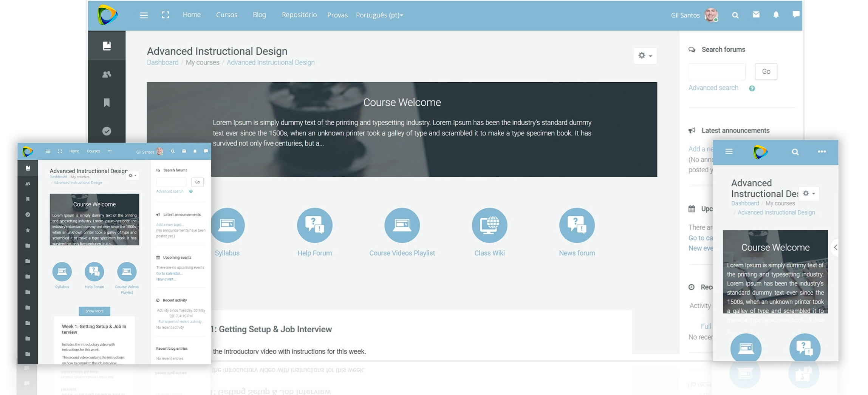Open the three-dots overflow menu in mobile header
The height and width of the screenshot is (395, 868).
pos(822,151)
